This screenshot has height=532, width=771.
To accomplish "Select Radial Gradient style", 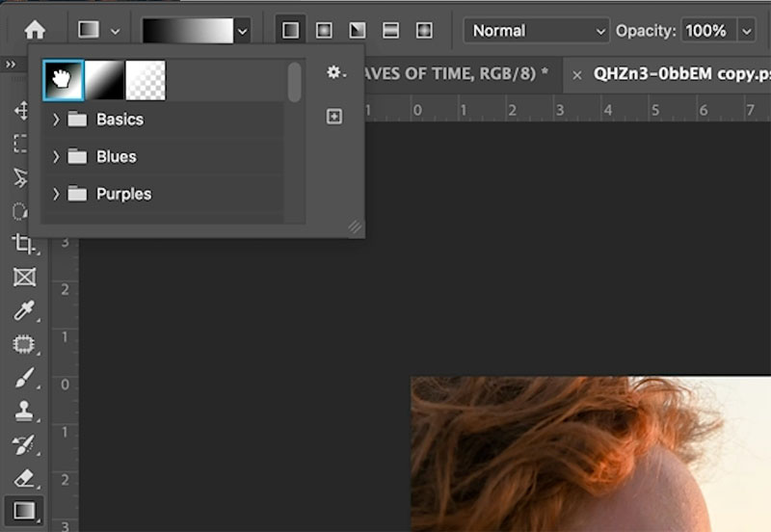I will pos(324,31).
